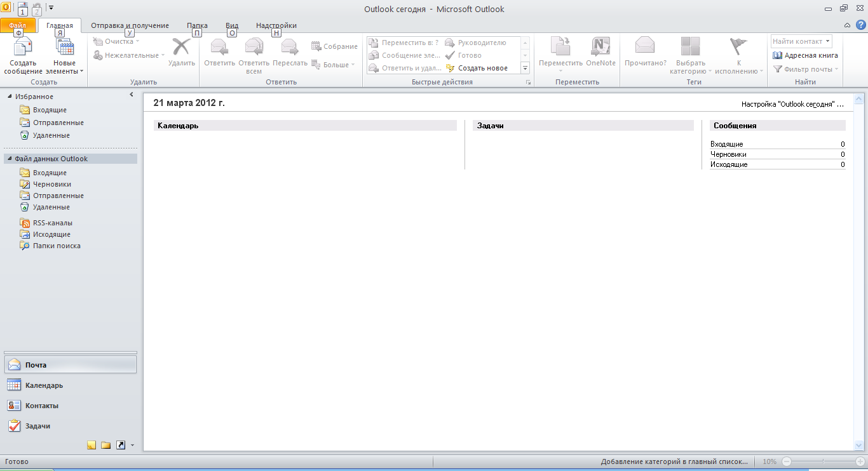Click zoom in plus button
Image resolution: width=868 pixels, height=471 pixels.
(x=860, y=461)
